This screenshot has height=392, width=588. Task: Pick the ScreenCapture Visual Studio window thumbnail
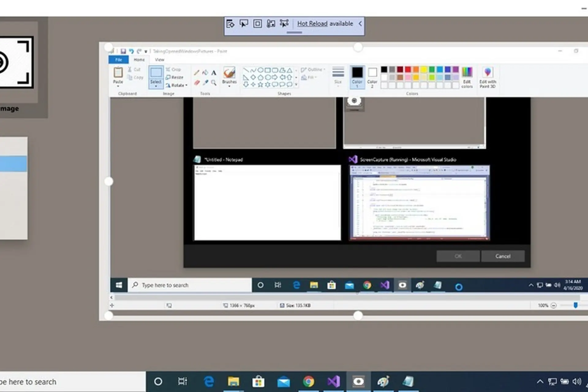(x=419, y=202)
